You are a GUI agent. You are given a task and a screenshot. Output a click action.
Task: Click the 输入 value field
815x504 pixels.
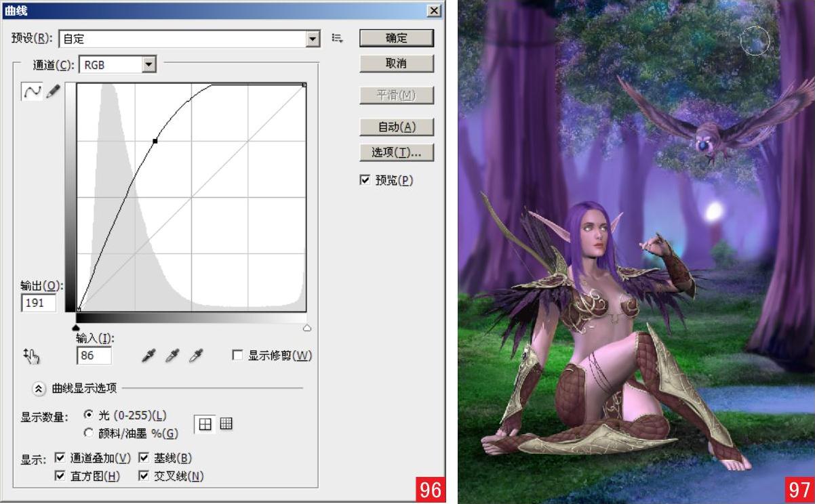click(94, 355)
